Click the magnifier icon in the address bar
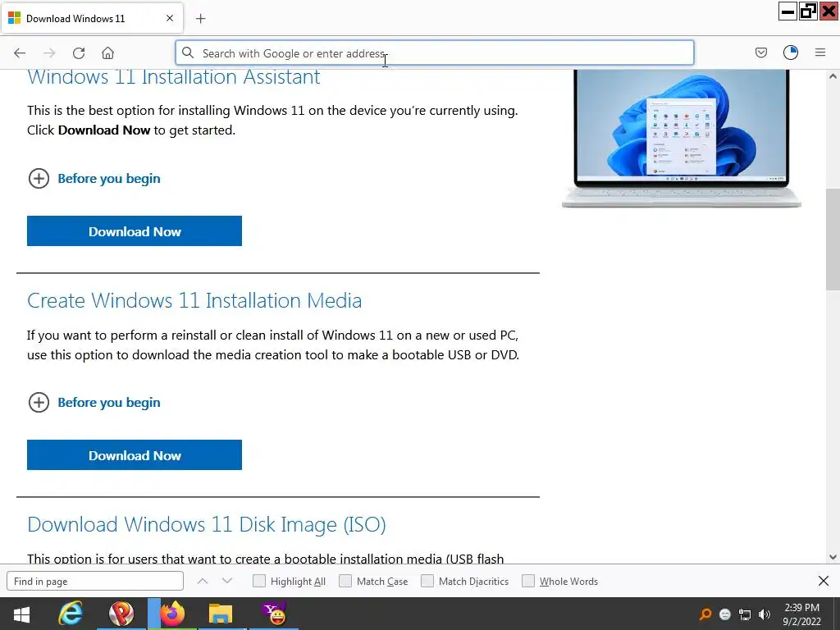The height and width of the screenshot is (630, 840). coord(188,52)
